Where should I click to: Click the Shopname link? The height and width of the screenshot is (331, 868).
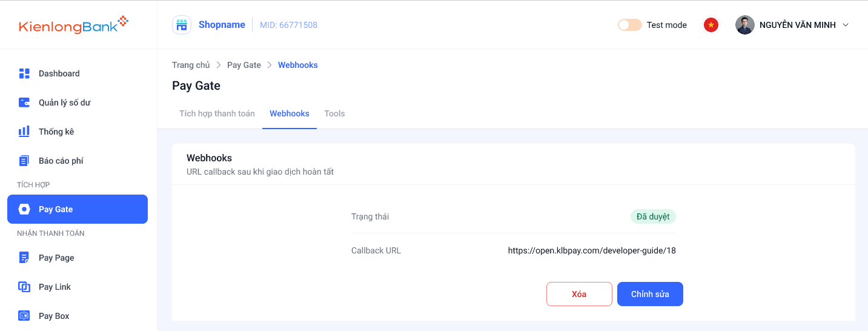click(222, 25)
